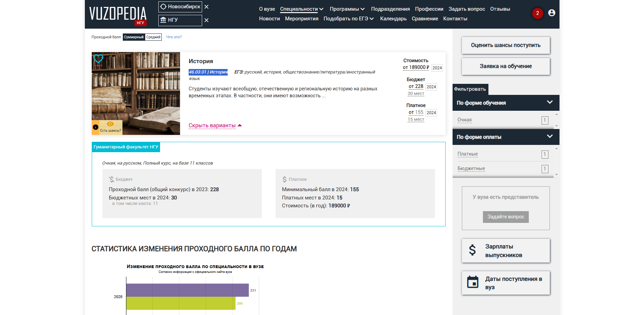Open the Контакты menu item
The width and height of the screenshot is (644, 315).
pyautogui.click(x=455, y=19)
